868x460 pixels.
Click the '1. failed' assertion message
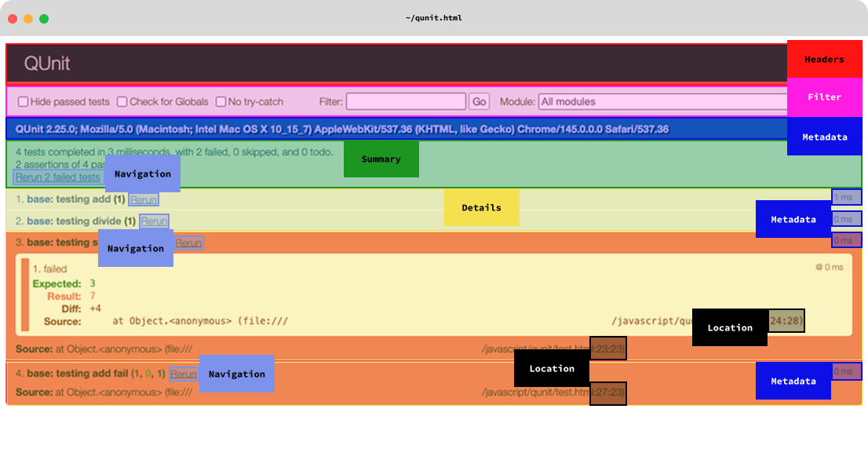click(x=49, y=269)
